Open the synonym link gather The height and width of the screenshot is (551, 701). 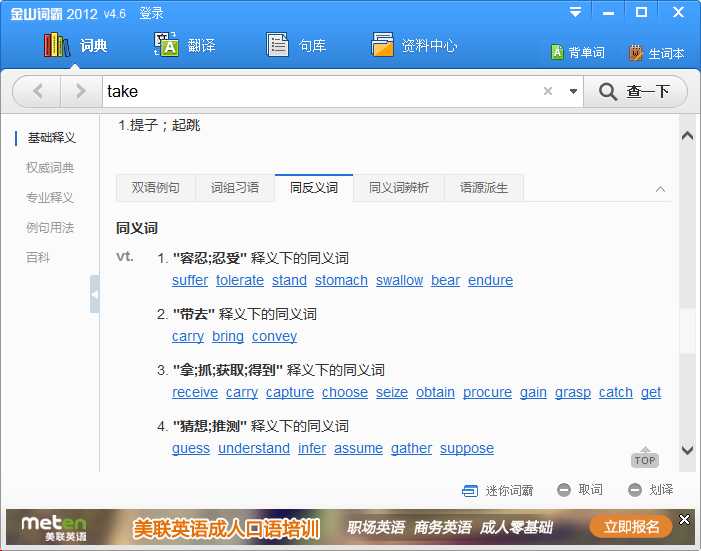(x=411, y=448)
